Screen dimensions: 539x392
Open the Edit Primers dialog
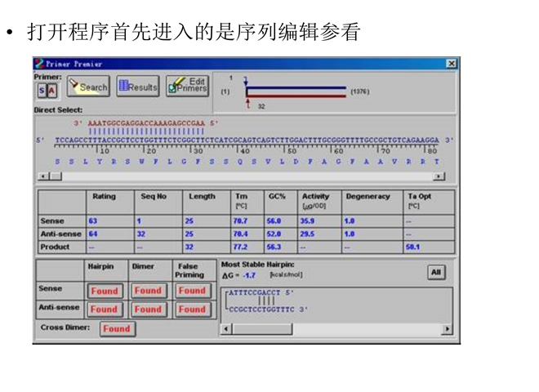(x=187, y=86)
